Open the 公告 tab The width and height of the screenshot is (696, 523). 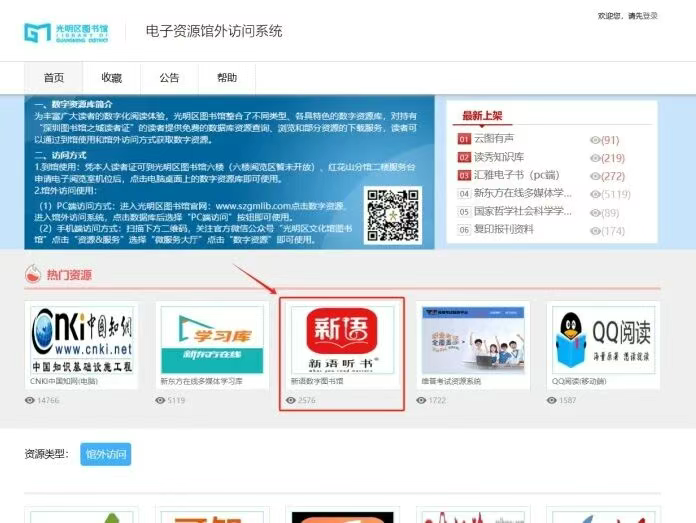(x=169, y=78)
